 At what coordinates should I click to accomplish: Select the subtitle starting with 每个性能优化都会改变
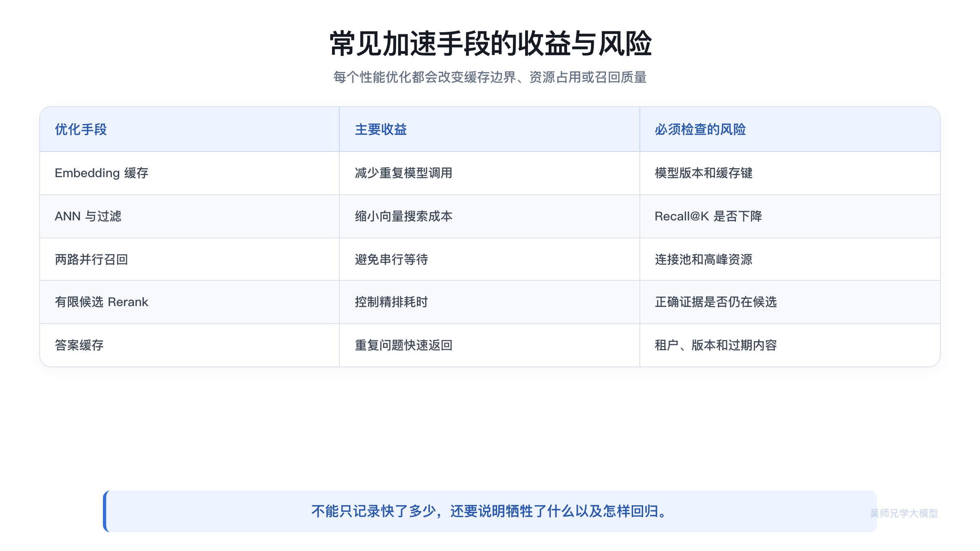point(490,77)
